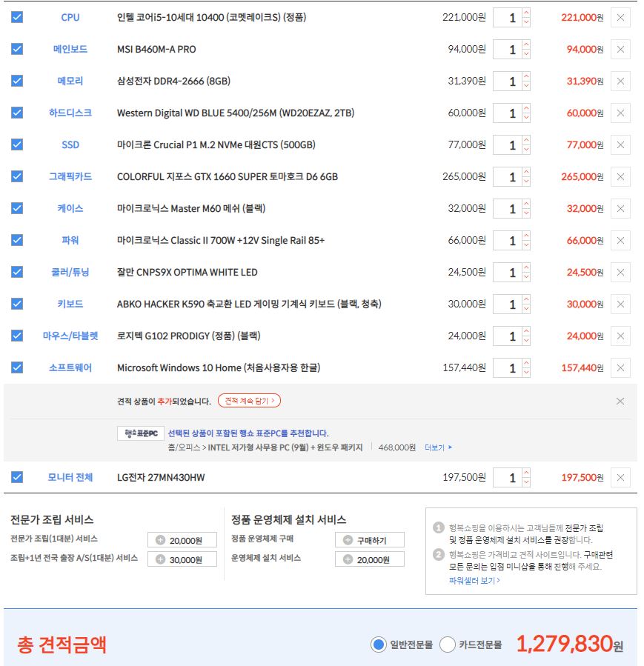Screen dimensions: 644x666
Task: Increase 모니터 quantity with up arrow
Action: [x=526, y=473]
